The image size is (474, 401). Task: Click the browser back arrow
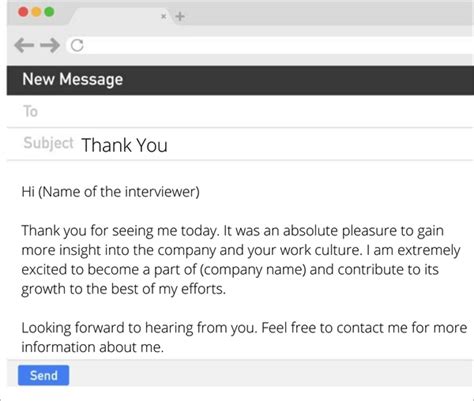point(24,45)
